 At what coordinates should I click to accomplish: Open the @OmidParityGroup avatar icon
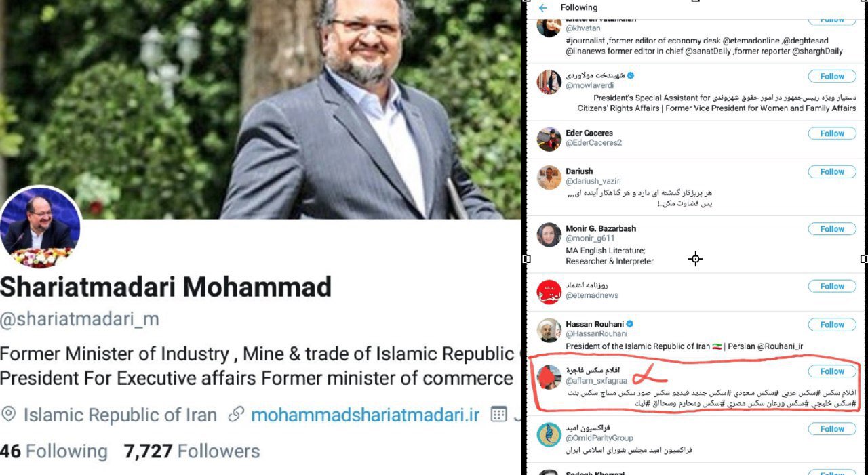click(x=549, y=434)
